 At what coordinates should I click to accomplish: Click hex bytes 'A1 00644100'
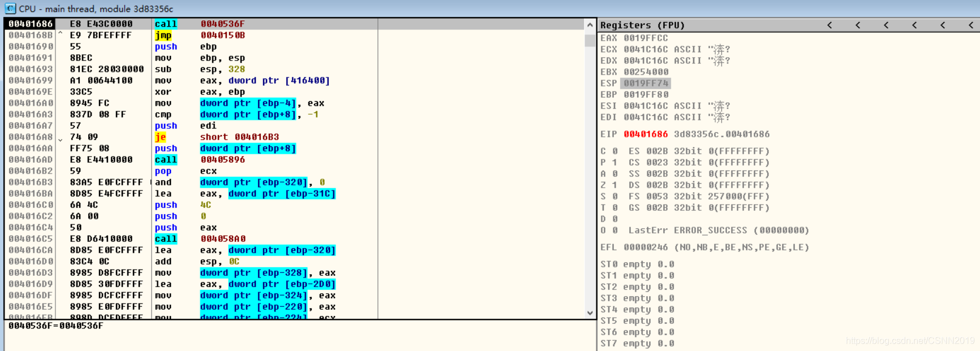[101, 80]
